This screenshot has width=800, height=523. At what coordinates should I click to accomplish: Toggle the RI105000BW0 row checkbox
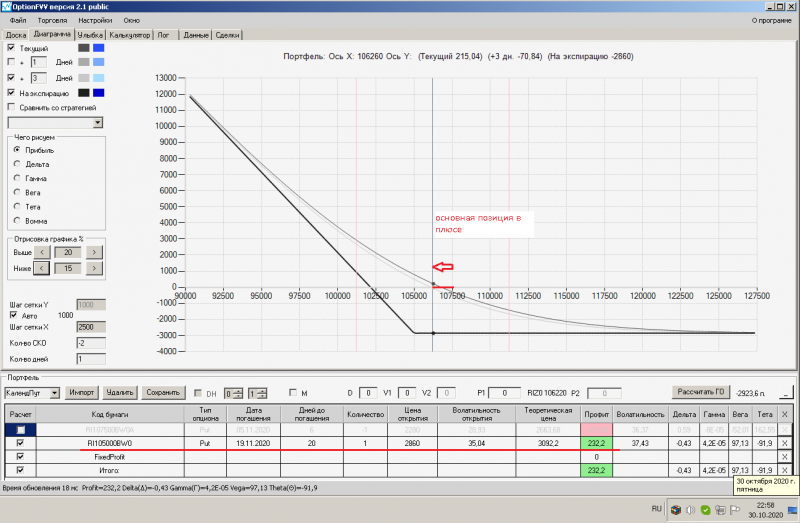coord(20,443)
